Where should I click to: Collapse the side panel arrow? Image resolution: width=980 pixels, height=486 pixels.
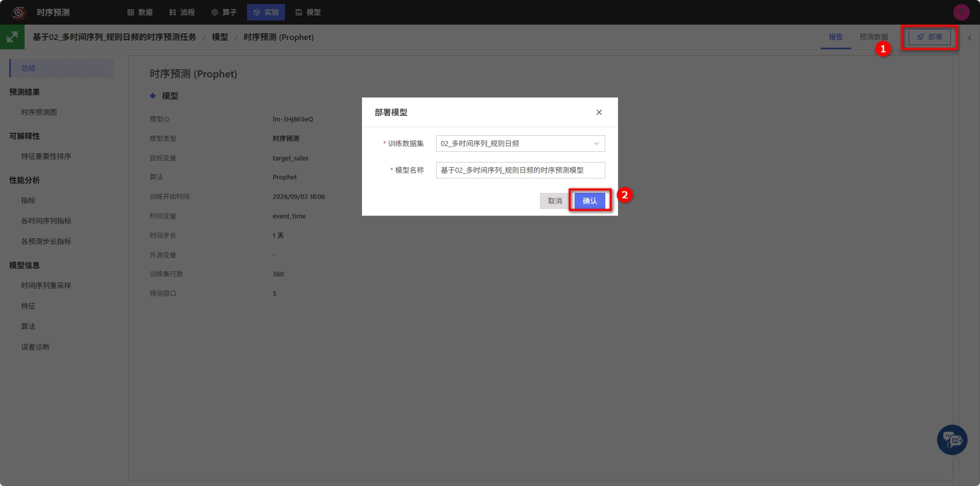tap(969, 38)
